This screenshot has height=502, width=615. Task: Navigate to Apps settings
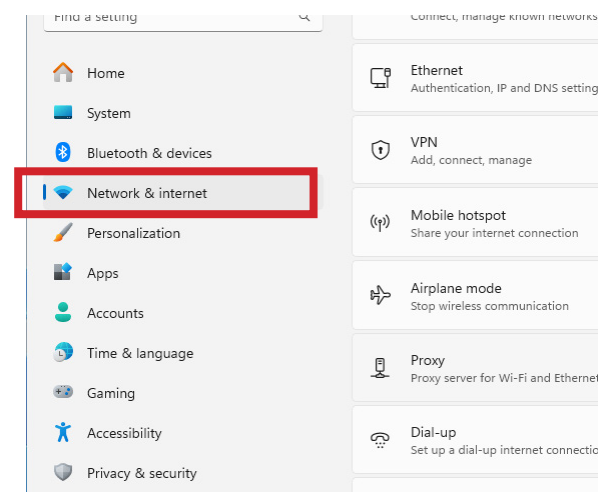(182, 273)
